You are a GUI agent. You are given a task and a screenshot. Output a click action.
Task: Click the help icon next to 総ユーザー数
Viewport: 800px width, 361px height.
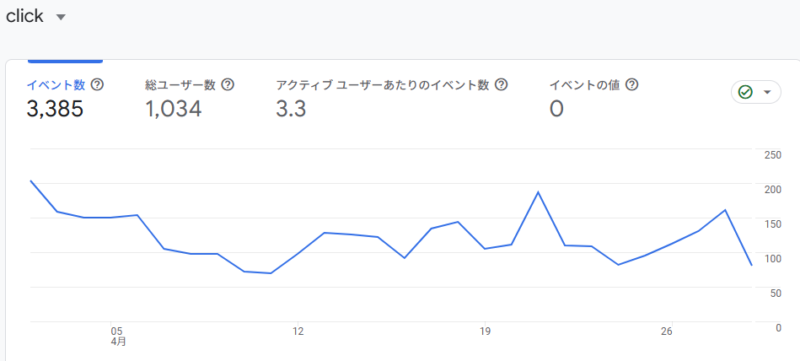tap(228, 85)
